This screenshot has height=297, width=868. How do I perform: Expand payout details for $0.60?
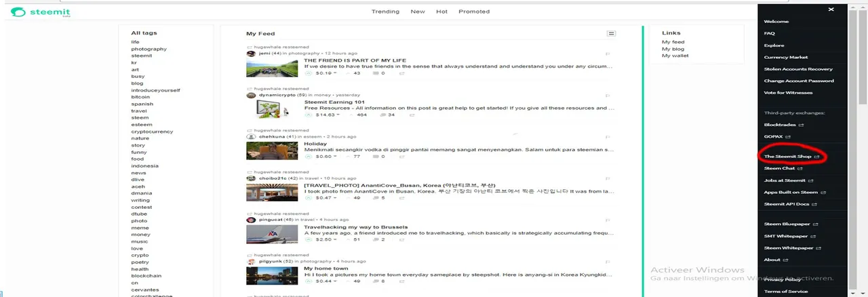327,157
